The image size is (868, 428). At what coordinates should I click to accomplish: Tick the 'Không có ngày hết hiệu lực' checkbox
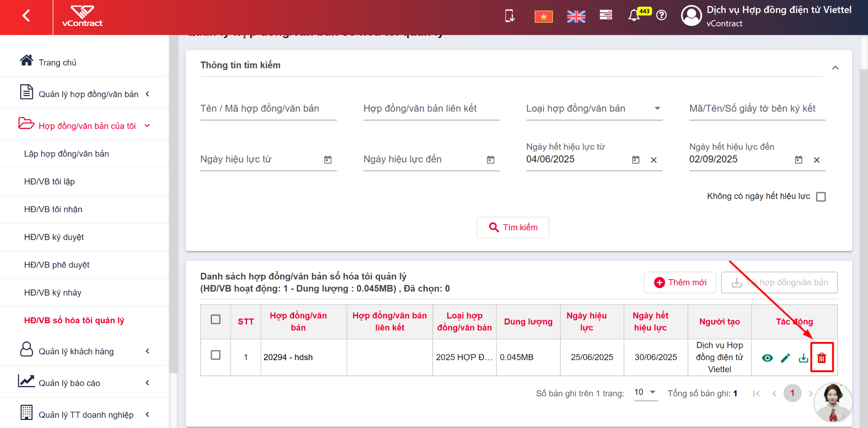pos(821,196)
